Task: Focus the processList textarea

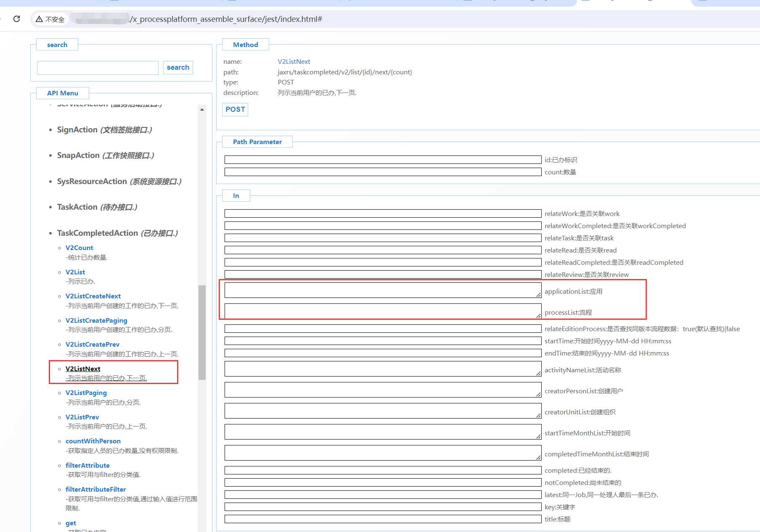Action: coord(383,311)
